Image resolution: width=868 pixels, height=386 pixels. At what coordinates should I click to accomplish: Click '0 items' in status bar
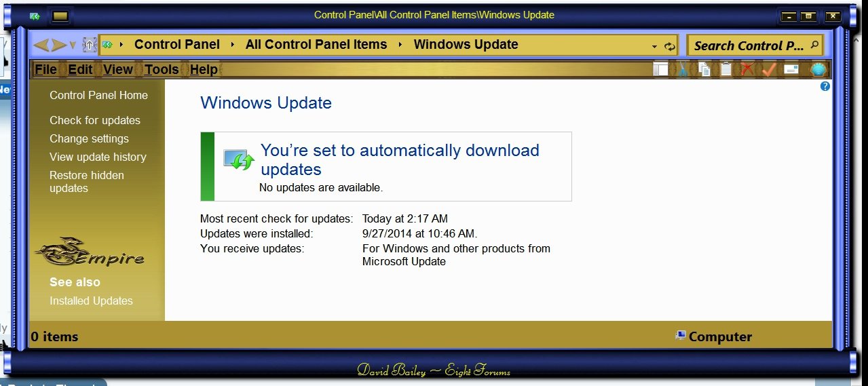[55, 336]
